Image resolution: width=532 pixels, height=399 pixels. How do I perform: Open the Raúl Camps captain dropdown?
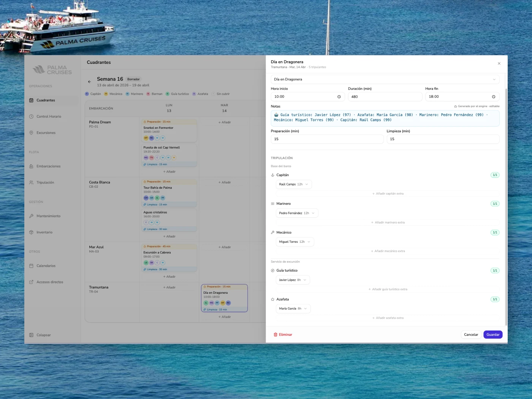click(294, 184)
